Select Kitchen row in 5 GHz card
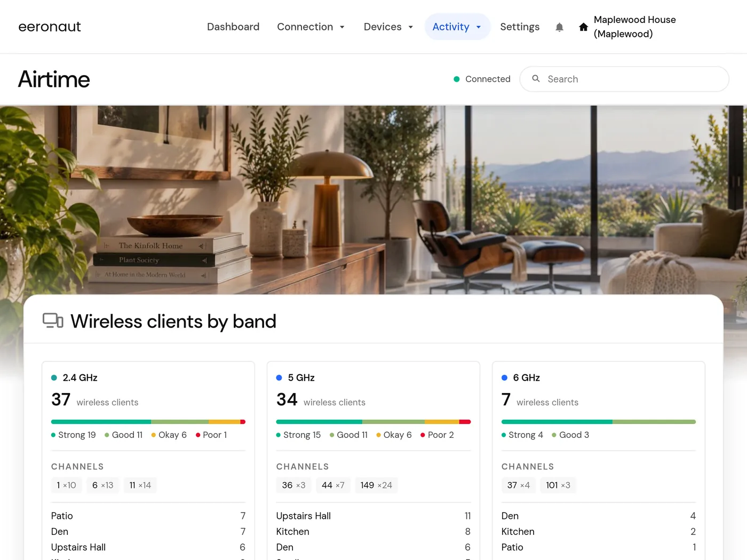Screen dimensions: 747x560 click(373, 532)
